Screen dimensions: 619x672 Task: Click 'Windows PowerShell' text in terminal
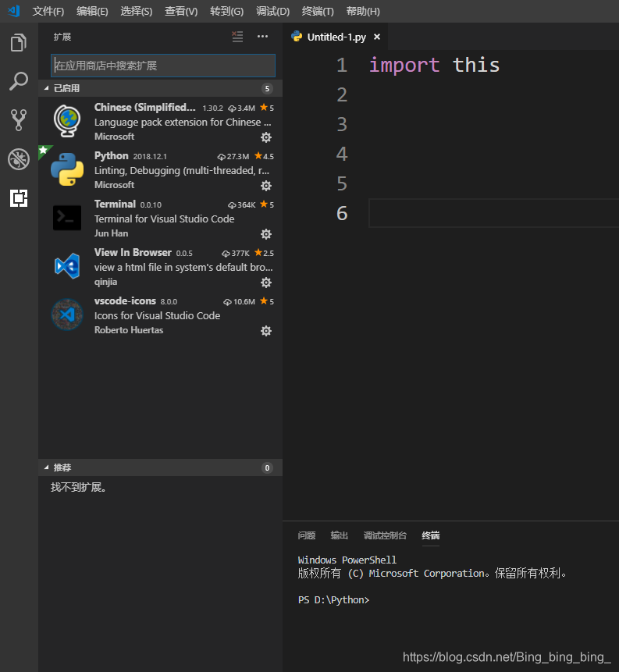tap(347, 560)
